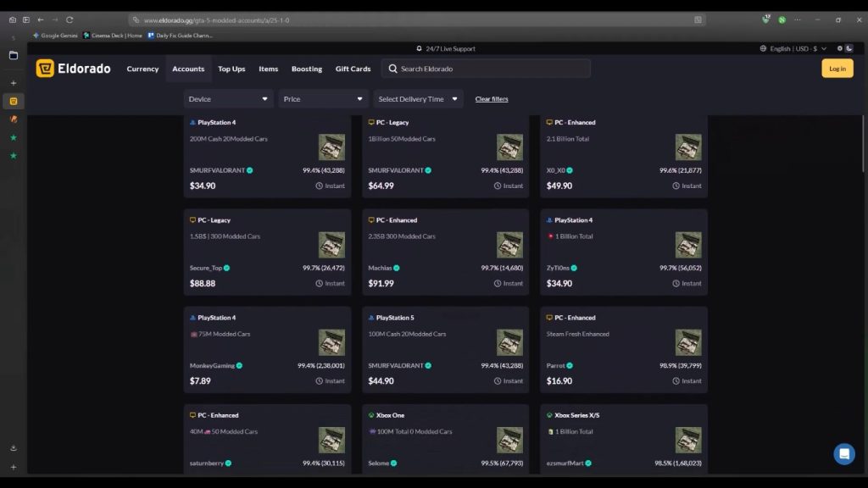Reload the page
Screen dimensions: 868x488
point(70,20)
